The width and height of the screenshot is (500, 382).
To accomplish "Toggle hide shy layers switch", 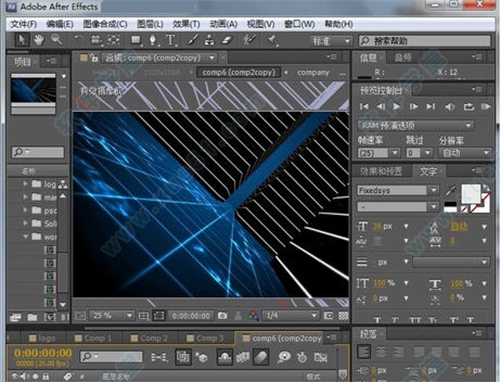I will [x=225, y=357].
